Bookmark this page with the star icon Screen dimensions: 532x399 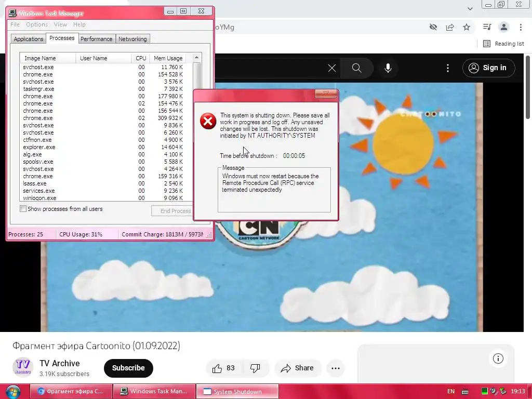(x=467, y=27)
